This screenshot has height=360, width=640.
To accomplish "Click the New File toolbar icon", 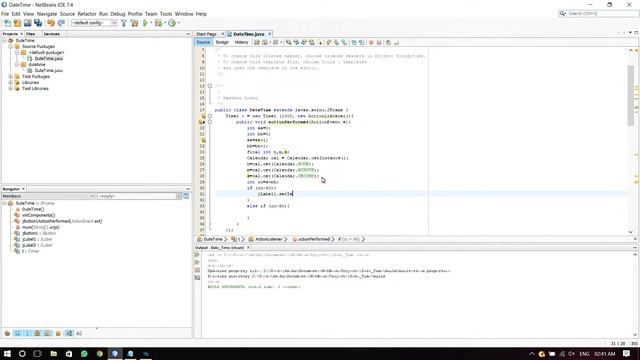I will pos(7,23).
